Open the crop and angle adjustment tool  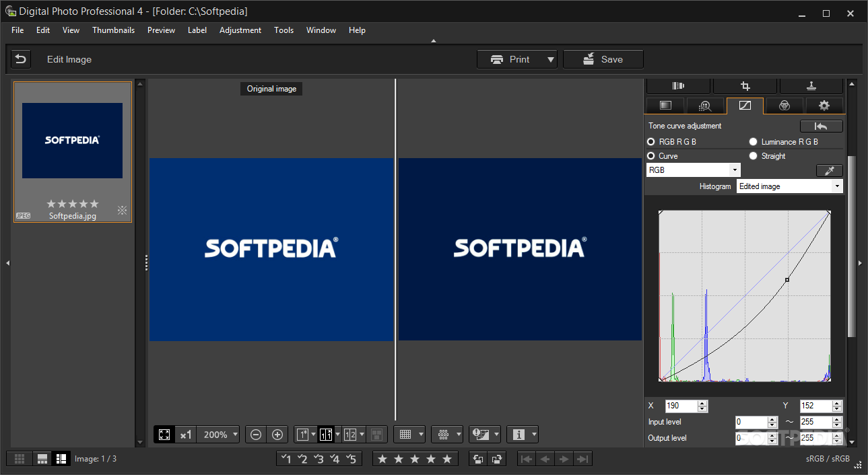pos(745,85)
